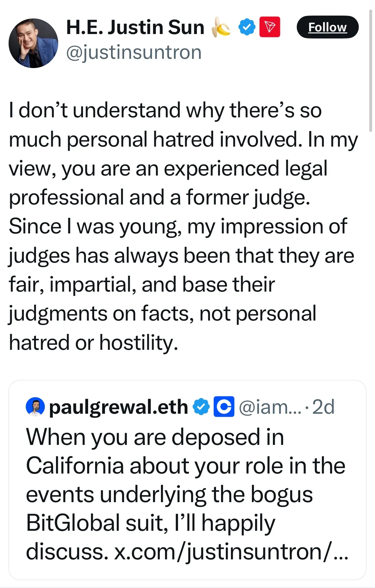The image size is (375, 588).
Task: Open the Coinbase affiliation badge icon
Action: [x=224, y=407]
